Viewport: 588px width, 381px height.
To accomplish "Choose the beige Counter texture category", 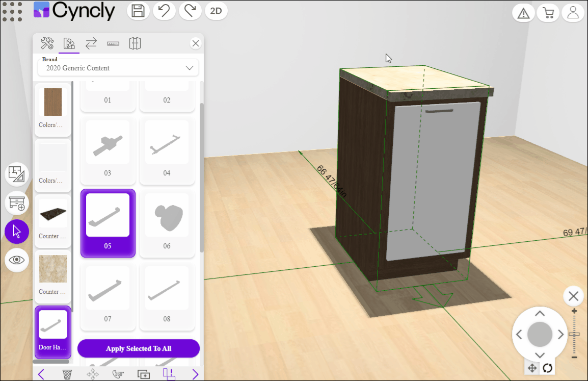I will pyautogui.click(x=53, y=276).
